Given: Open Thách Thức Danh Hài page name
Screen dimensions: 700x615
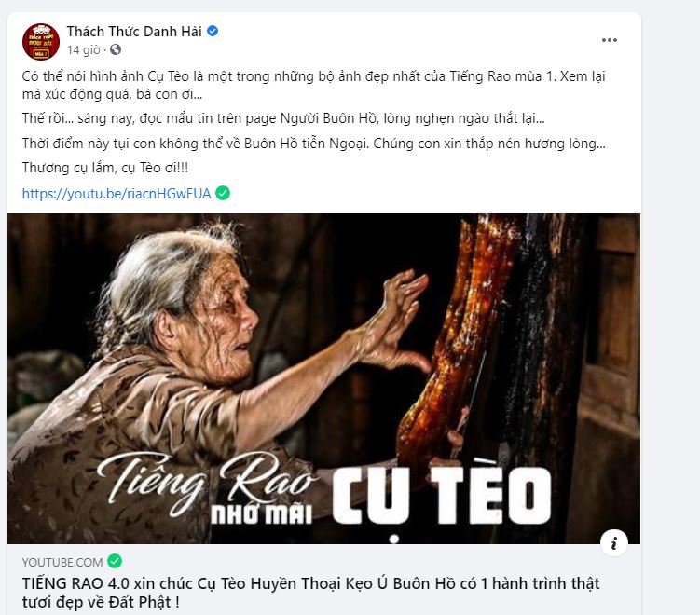Looking at the screenshot, I should [x=134, y=32].
